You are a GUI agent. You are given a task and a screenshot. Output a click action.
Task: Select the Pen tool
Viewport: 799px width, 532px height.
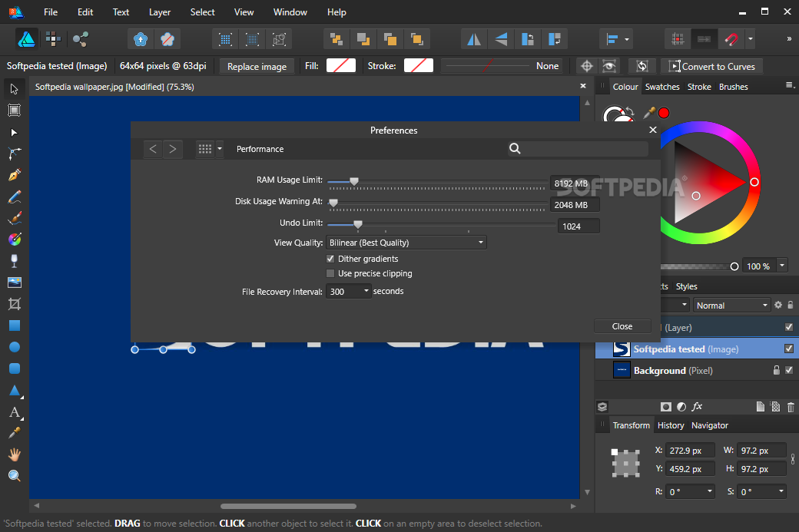(x=15, y=175)
